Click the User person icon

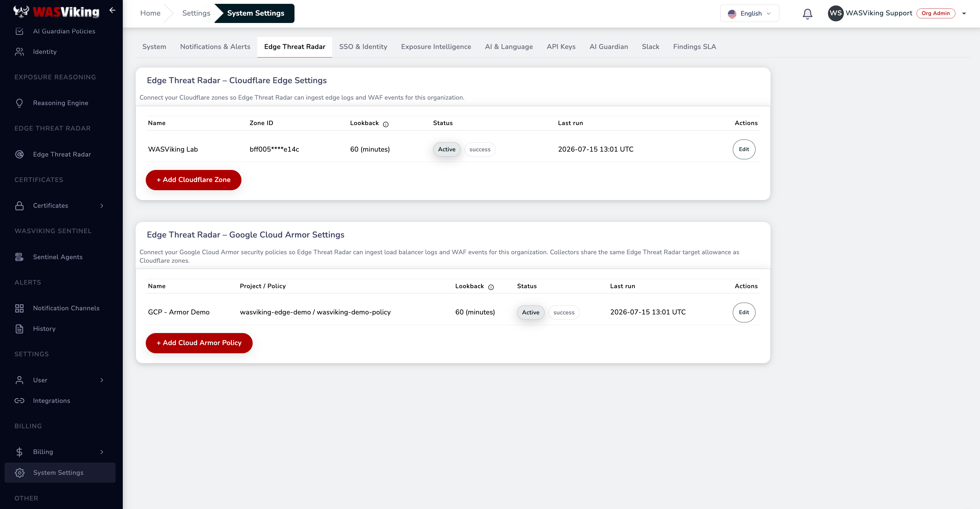pos(19,380)
